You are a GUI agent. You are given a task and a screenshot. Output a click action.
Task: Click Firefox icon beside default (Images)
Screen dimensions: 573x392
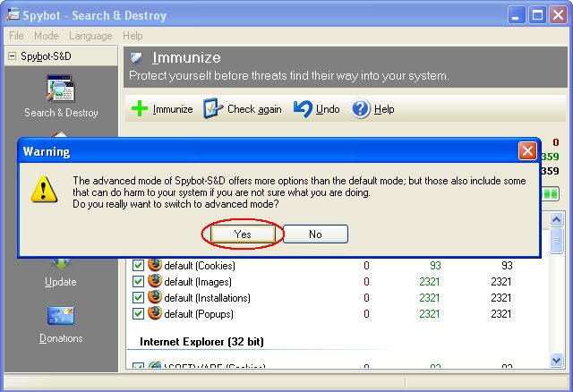coord(155,281)
